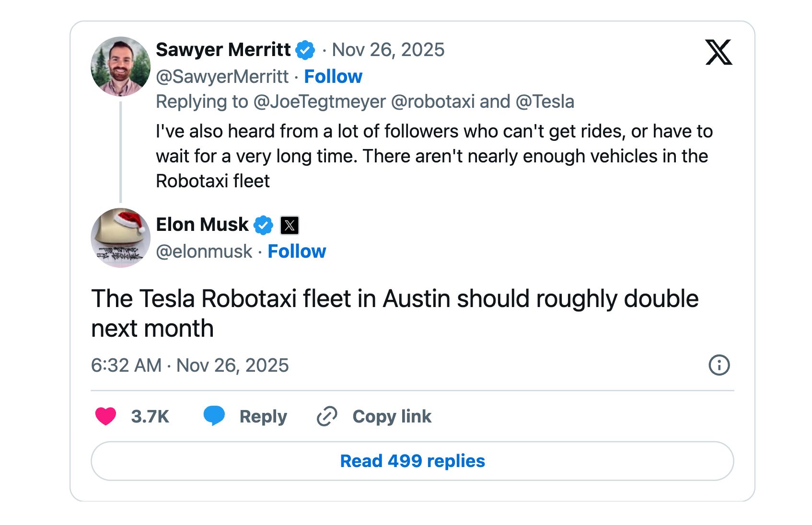
Task: Click Sawyer Merritt's verified badge
Action: pos(305,50)
